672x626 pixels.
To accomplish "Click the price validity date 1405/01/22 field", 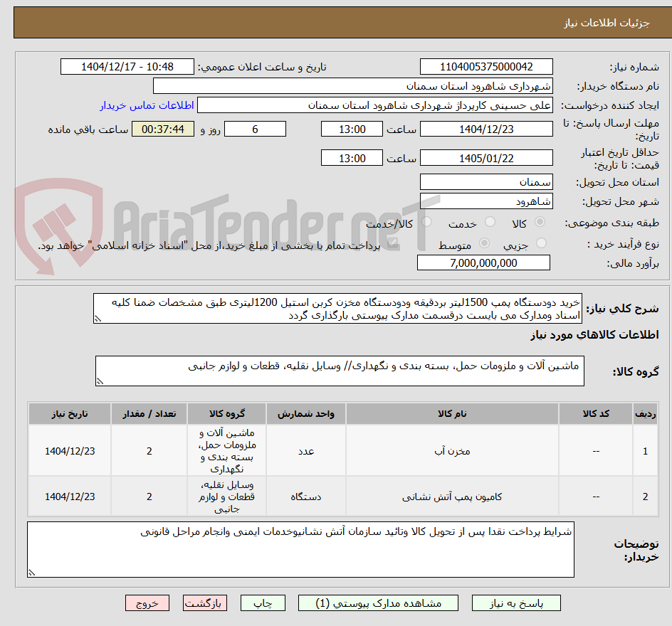I will coord(486,158).
